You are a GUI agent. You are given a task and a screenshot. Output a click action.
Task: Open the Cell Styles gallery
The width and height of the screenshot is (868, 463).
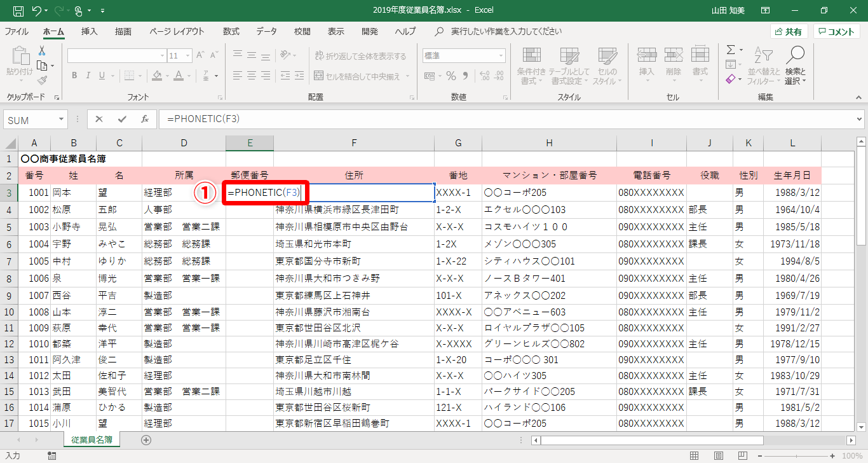[x=607, y=66]
